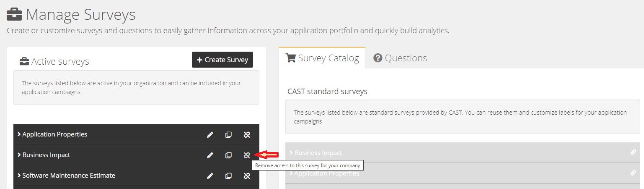This screenshot has width=644, height=189.
Task: Switch to the Survey Catalog tab
Action: [322, 58]
